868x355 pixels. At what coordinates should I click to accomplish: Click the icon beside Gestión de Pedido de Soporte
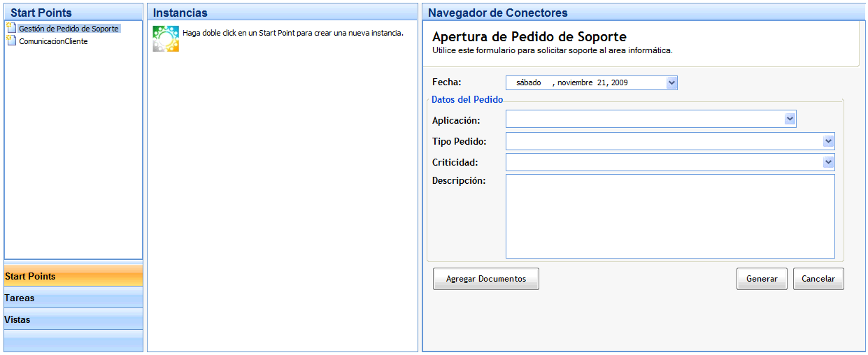point(10,29)
